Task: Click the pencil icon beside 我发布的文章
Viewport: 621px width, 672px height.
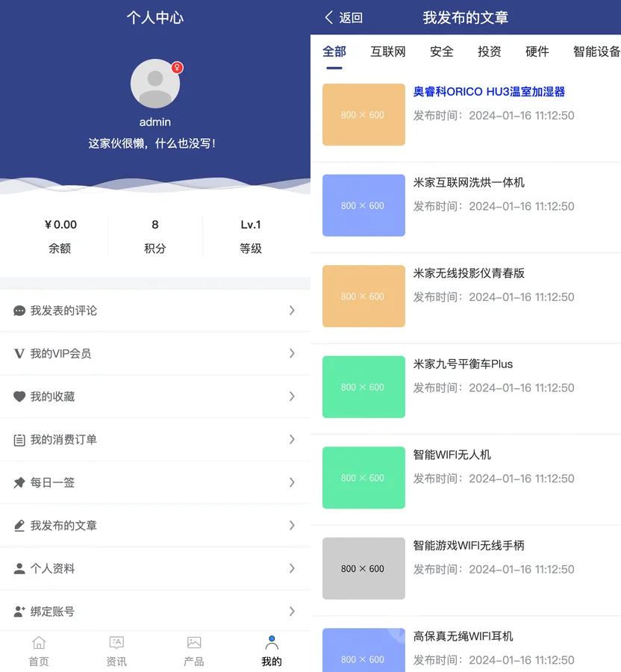Action: point(19,526)
